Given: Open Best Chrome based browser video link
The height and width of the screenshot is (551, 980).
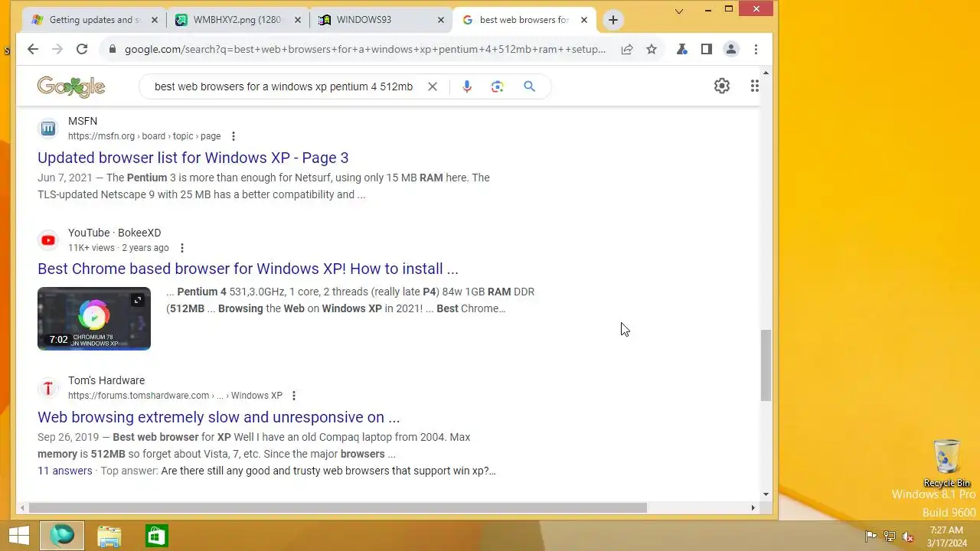Looking at the screenshot, I should 248,269.
